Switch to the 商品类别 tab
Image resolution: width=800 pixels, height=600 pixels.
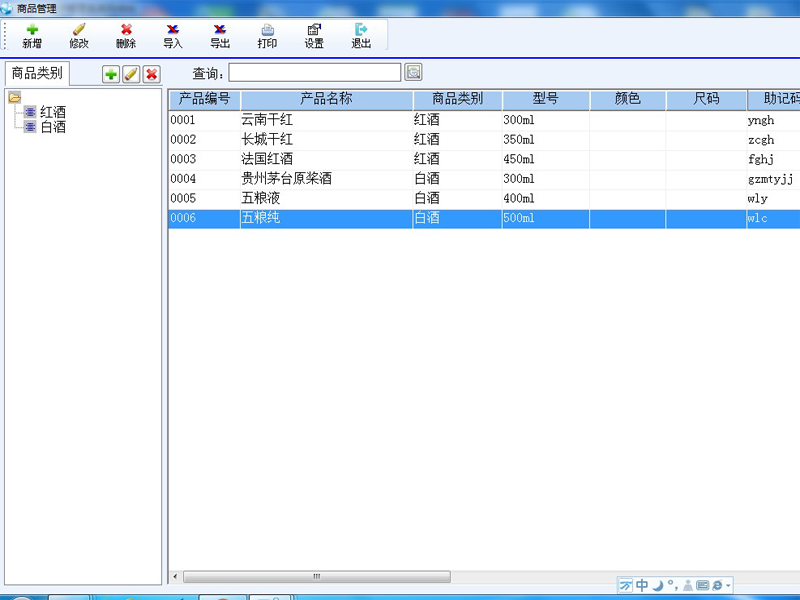pyautogui.click(x=37, y=73)
